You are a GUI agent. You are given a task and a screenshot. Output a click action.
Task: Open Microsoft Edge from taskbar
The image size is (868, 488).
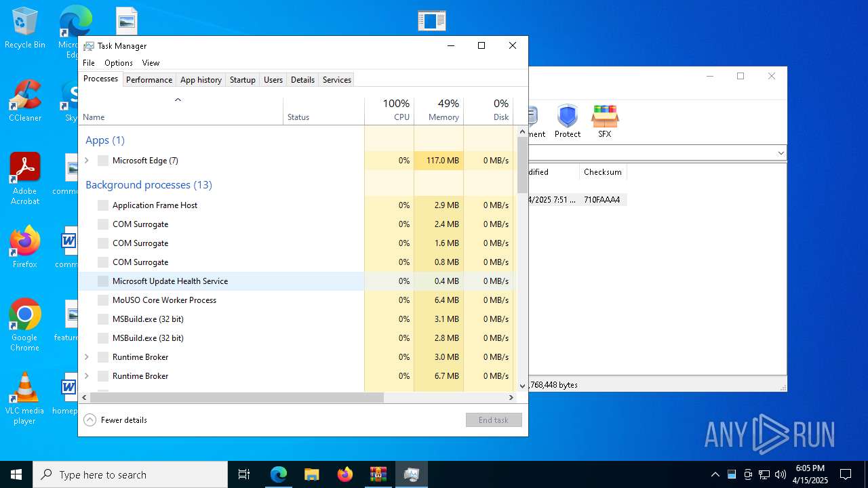pyautogui.click(x=279, y=474)
